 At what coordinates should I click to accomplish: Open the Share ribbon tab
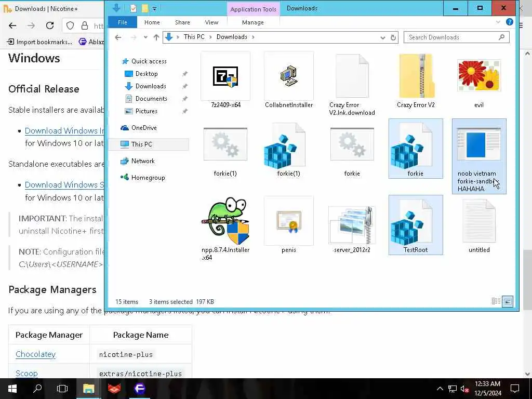(182, 22)
